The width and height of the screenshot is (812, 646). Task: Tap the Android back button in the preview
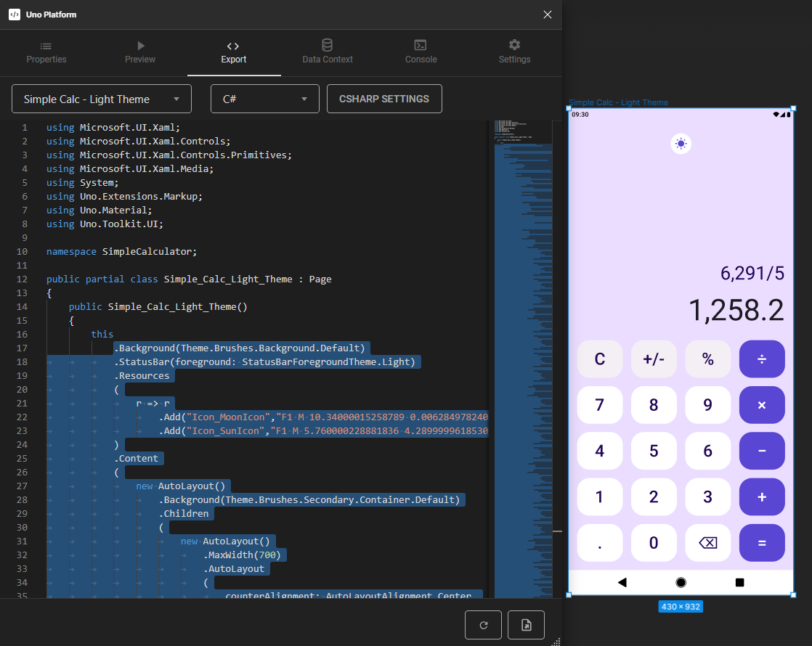point(622,581)
